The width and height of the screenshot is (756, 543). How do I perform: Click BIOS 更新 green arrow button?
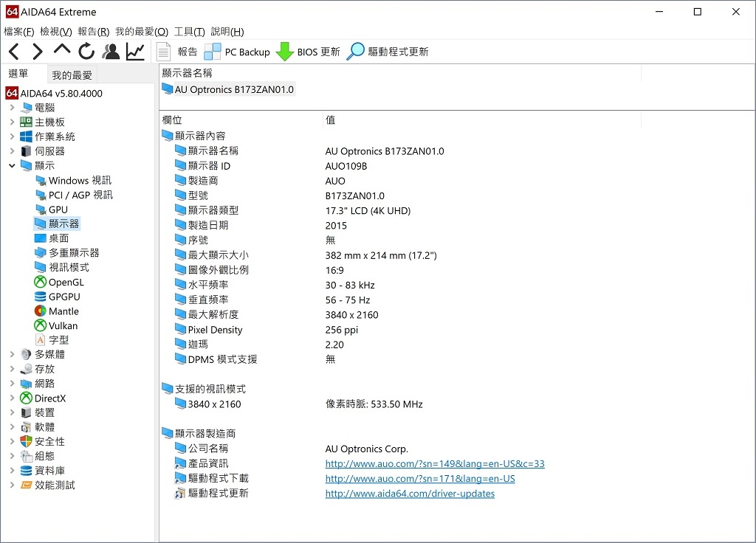point(308,52)
